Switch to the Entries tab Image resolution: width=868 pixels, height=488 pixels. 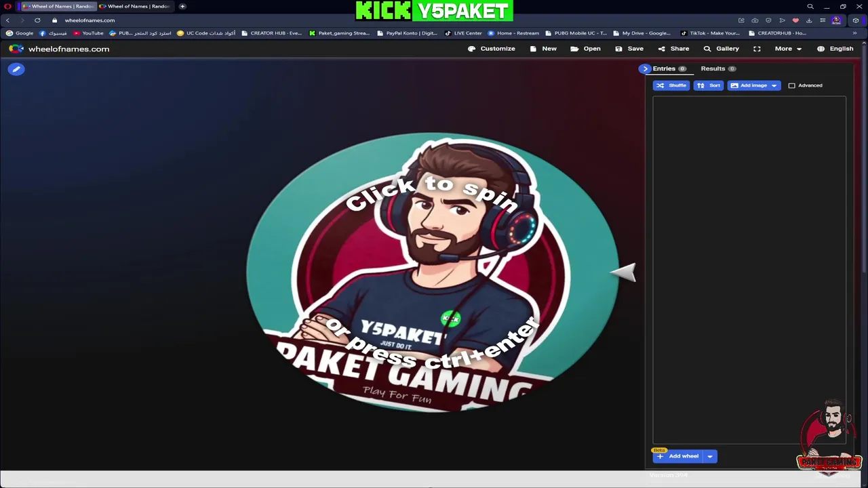point(669,68)
